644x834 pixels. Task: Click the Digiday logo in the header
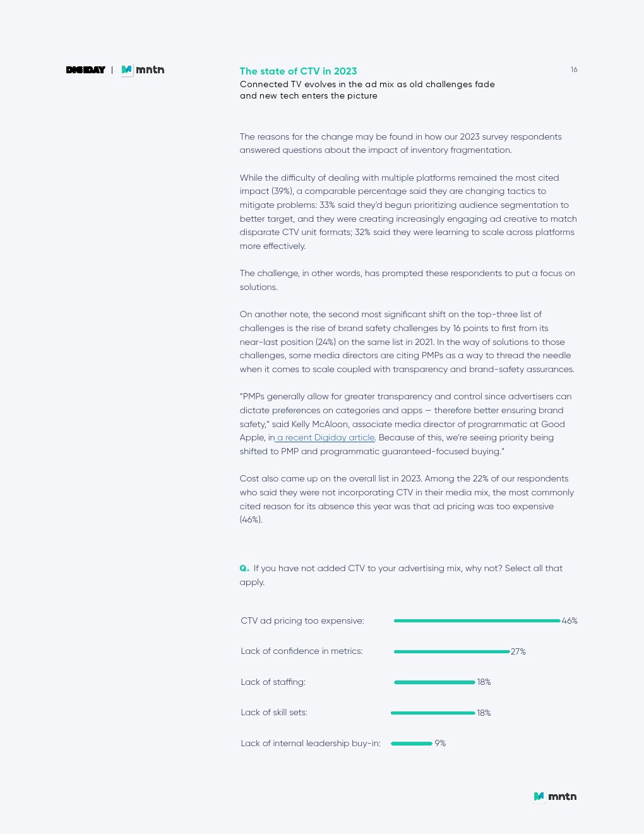[x=85, y=70]
